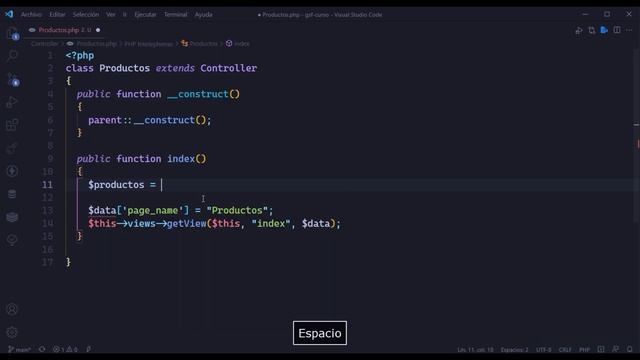
Task: Click line number 11 in the gutter
Action: point(47,185)
